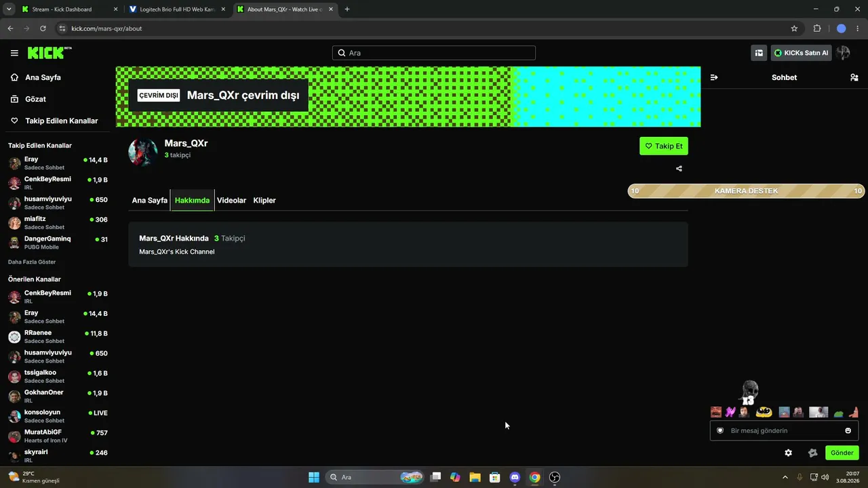This screenshot has height=488, width=868.
Task: Open RRaenee recommended channel
Action: click(x=58, y=337)
